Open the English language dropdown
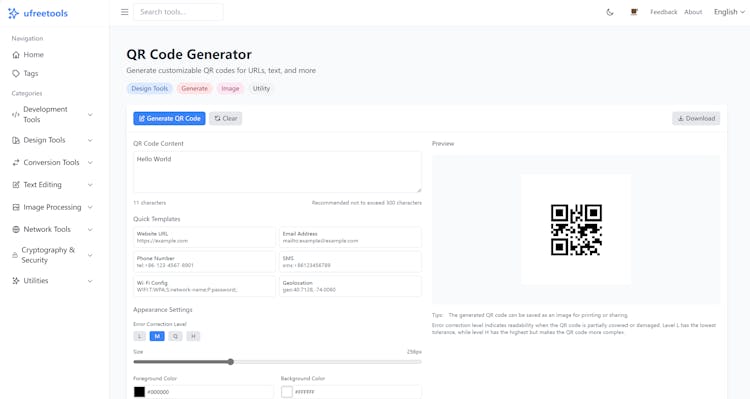Viewport: 750px width, 399px height. click(729, 12)
